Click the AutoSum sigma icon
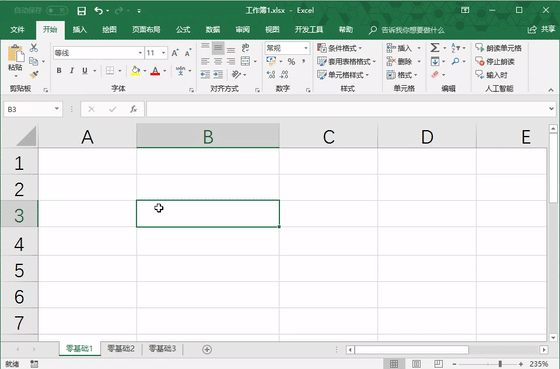Viewport: 560px width, 369px height. [435, 48]
